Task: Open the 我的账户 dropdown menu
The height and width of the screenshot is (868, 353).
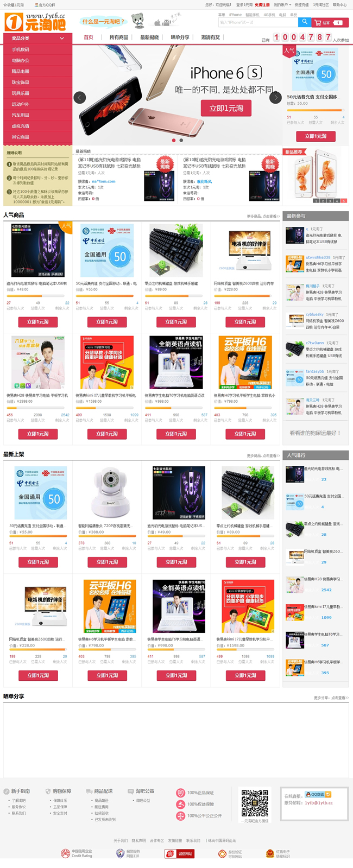Action: point(282,5)
